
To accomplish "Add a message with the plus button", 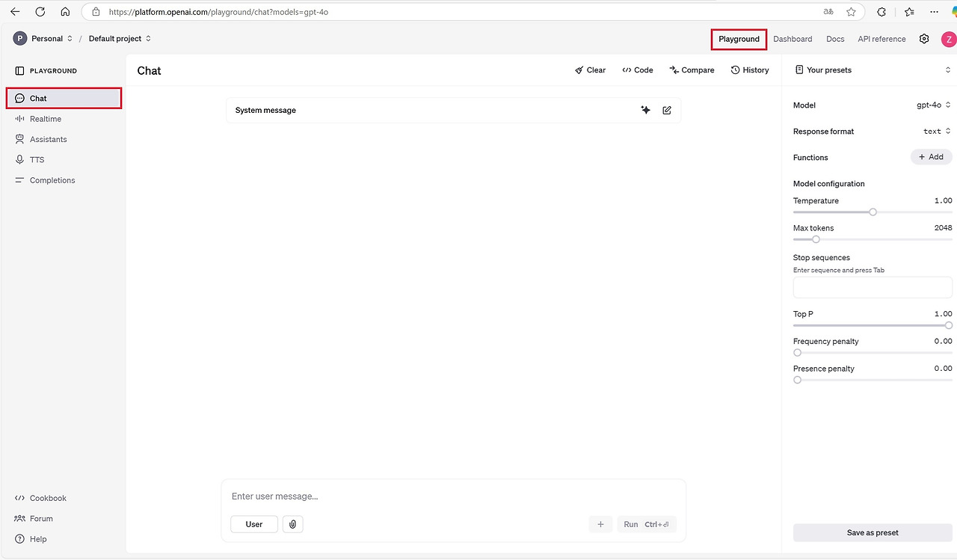I will pyautogui.click(x=600, y=524).
